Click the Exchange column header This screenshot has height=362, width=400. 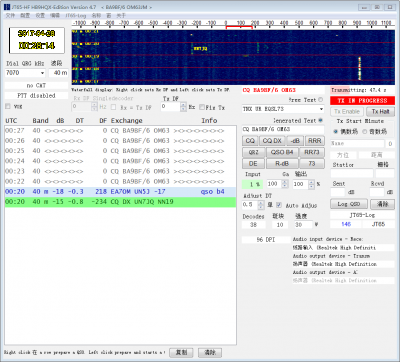[127, 121]
